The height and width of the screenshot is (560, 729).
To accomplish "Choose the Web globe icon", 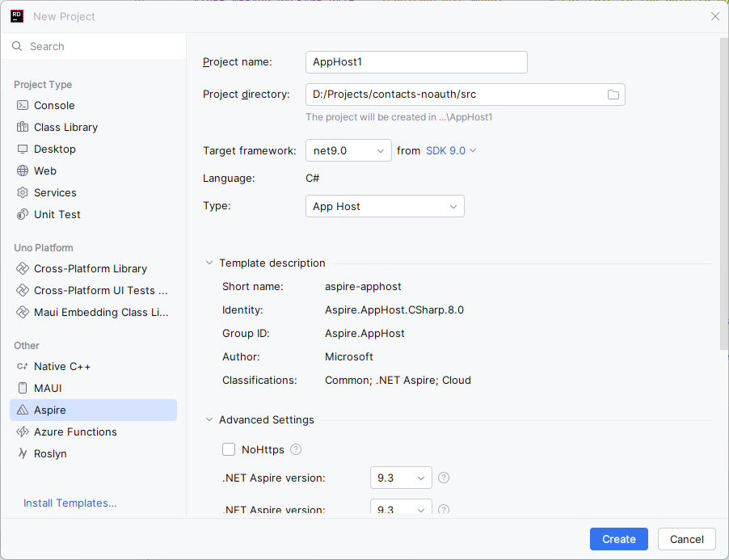I will tap(23, 171).
